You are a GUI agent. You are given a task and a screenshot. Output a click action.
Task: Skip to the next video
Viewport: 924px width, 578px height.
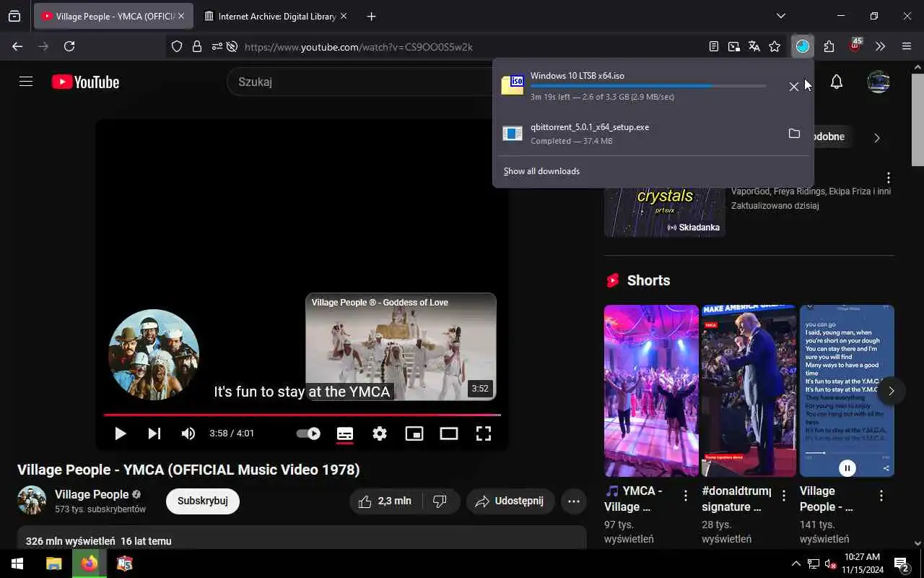click(154, 433)
